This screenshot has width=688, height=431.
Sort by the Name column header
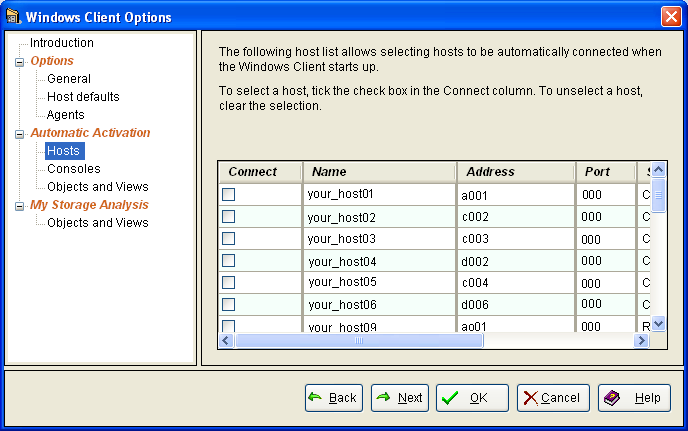point(378,171)
